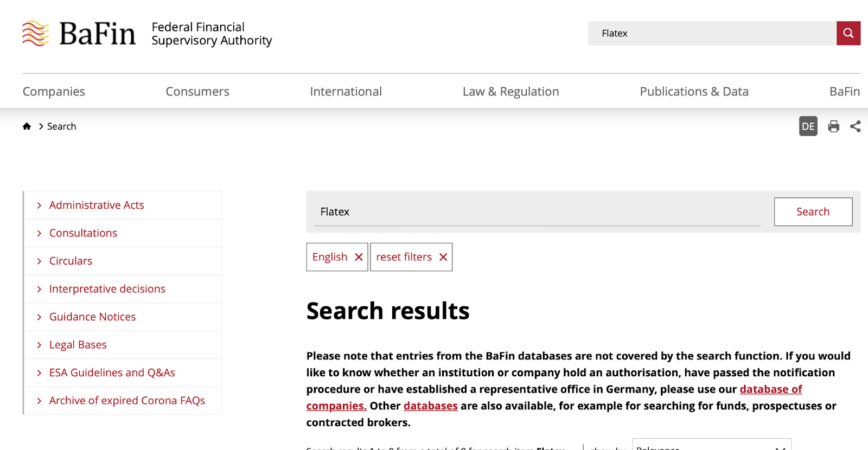This screenshot has height=450, width=868.
Task: Clear all filters via reset filters X
Action: (443, 257)
